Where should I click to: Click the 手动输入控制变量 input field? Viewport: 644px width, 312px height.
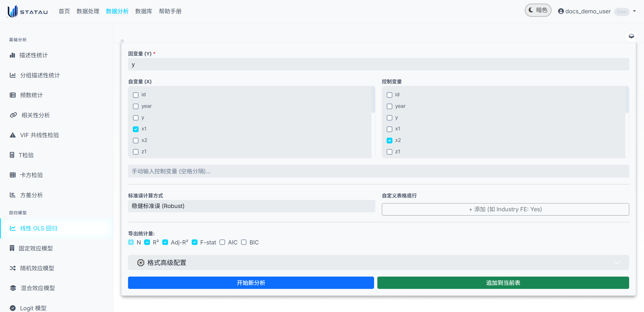[378, 171]
